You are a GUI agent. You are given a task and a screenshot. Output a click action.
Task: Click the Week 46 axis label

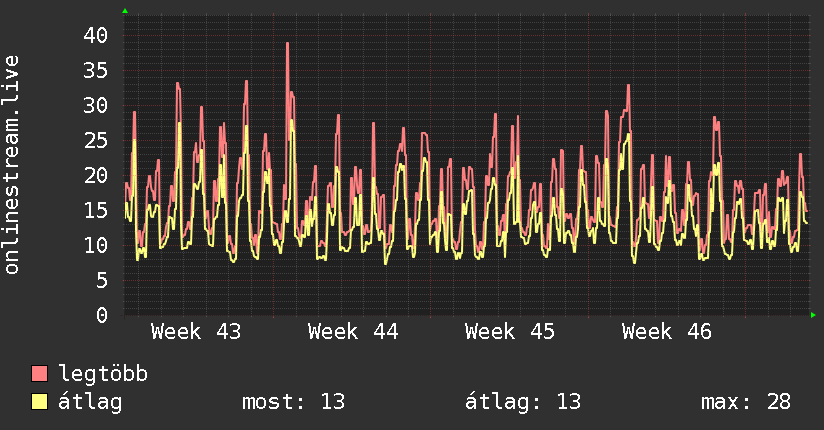(x=667, y=332)
